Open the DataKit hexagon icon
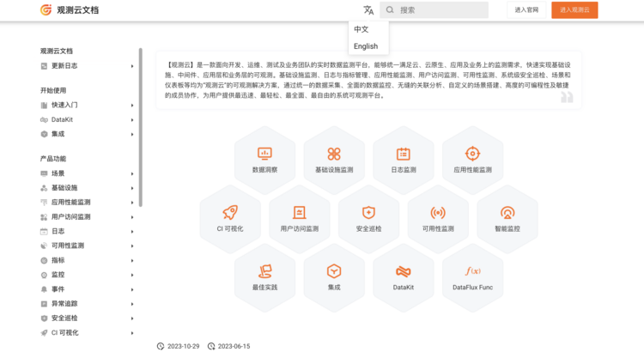 404,271
